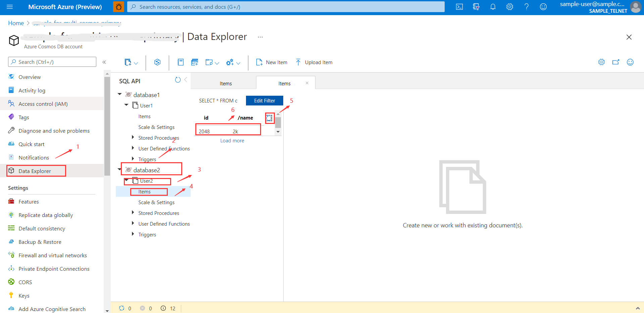
Task: Open Data Explorer settings gear at toolbar right
Action: click(601, 62)
